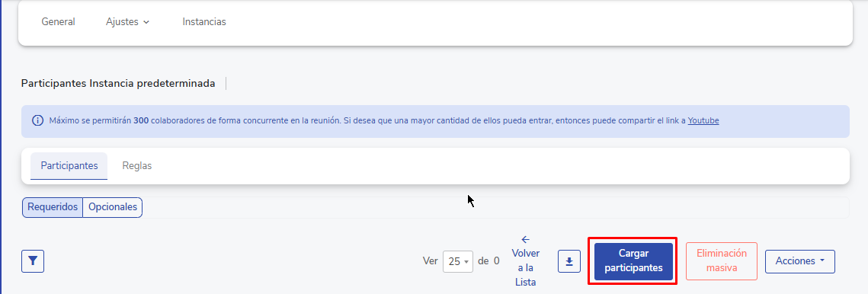Image resolution: width=868 pixels, height=294 pixels.
Task: Select the Requeridos toggle option
Action: pos(53,207)
